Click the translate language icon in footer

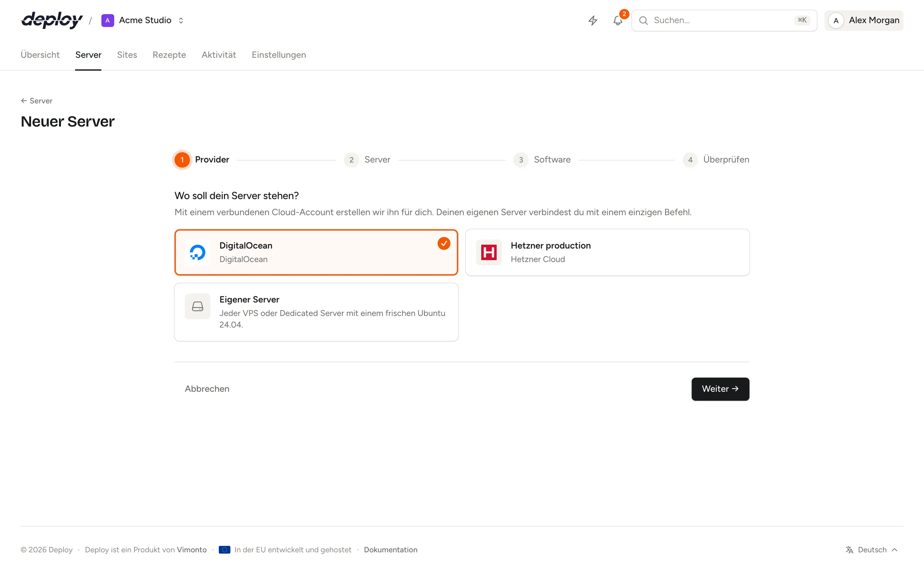(x=849, y=550)
